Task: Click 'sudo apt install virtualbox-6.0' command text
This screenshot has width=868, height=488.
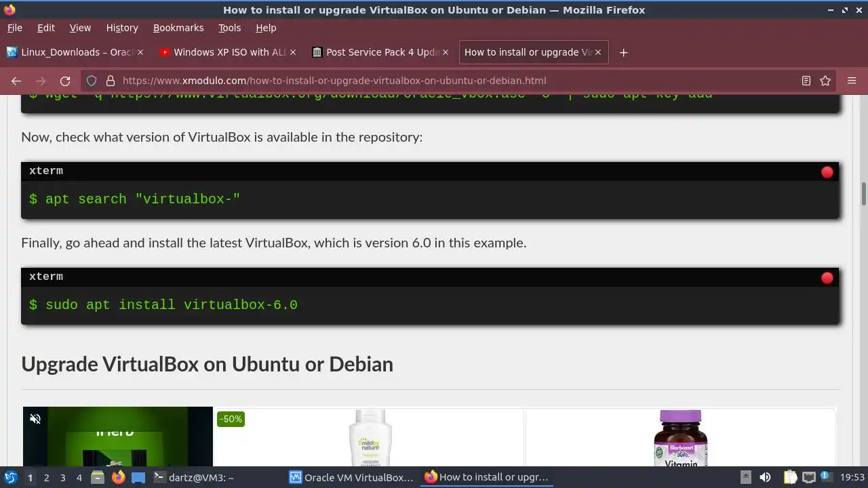Action: pyautogui.click(x=172, y=305)
